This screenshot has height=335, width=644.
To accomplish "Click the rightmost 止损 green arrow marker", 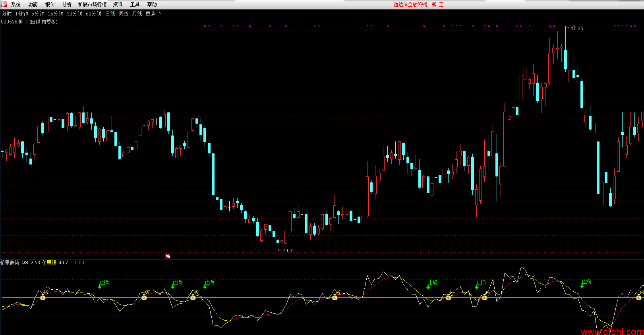I will click(582, 285).
